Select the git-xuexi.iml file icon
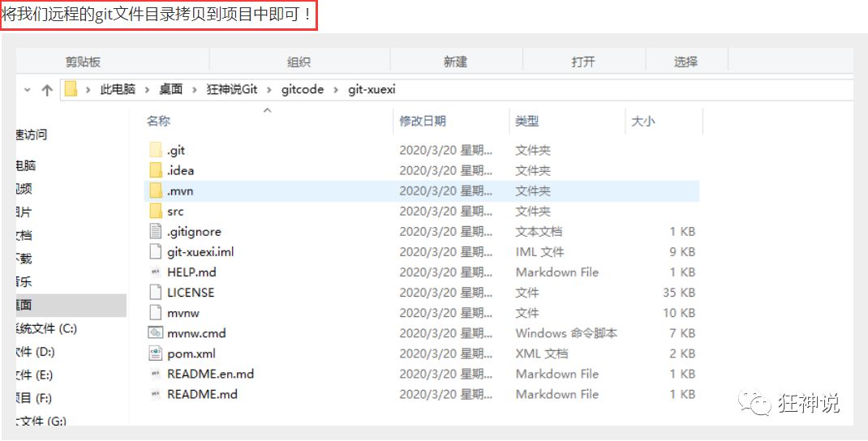This screenshot has width=868, height=441. pyautogui.click(x=156, y=252)
